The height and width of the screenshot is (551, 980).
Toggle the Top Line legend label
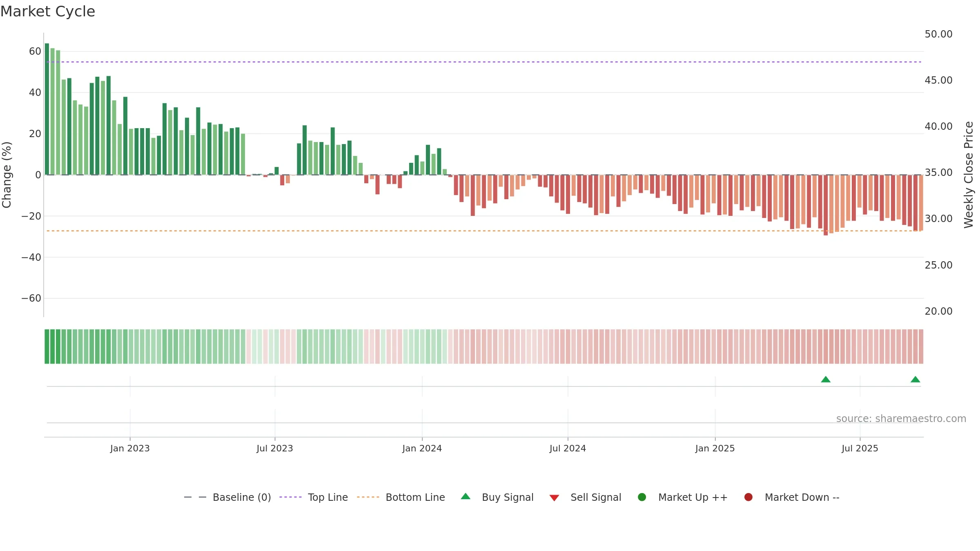tap(328, 498)
